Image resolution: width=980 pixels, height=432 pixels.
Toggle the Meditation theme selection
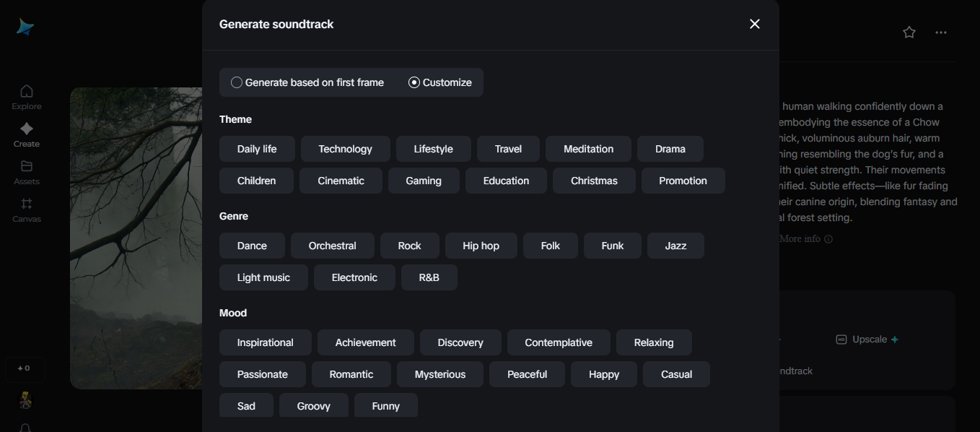click(588, 149)
